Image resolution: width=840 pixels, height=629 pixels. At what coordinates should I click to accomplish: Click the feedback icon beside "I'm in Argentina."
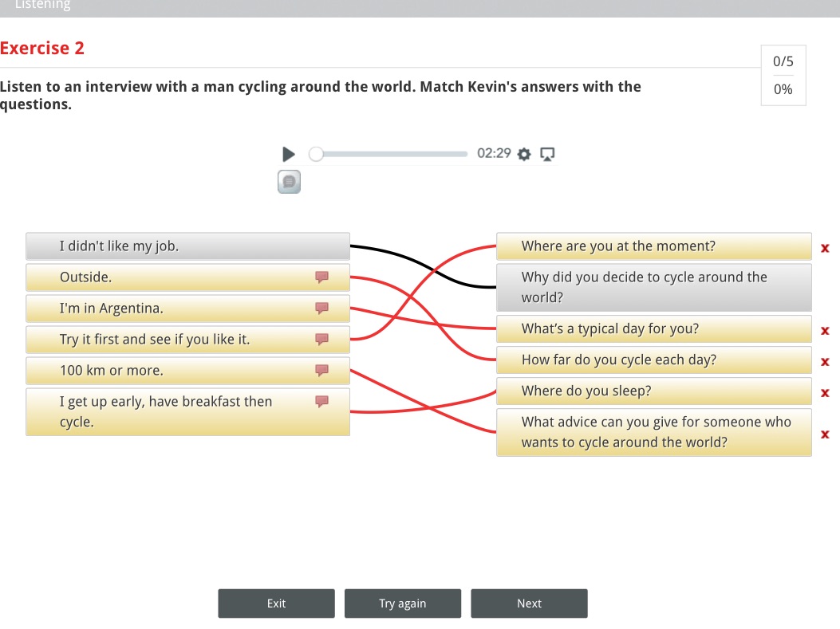pos(322,309)
